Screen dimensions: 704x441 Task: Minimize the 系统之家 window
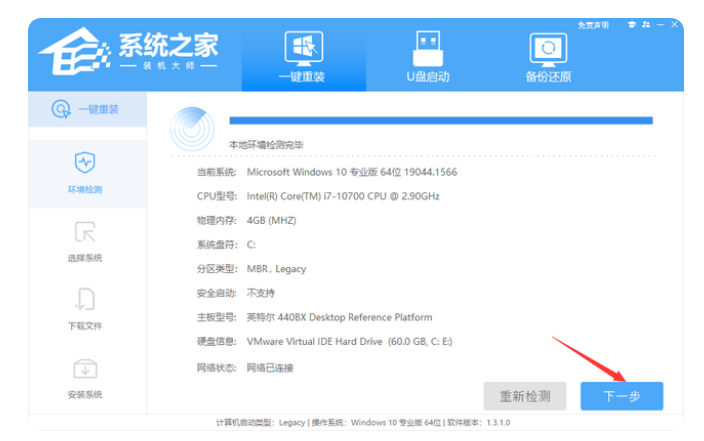click(x=661, y=25)
